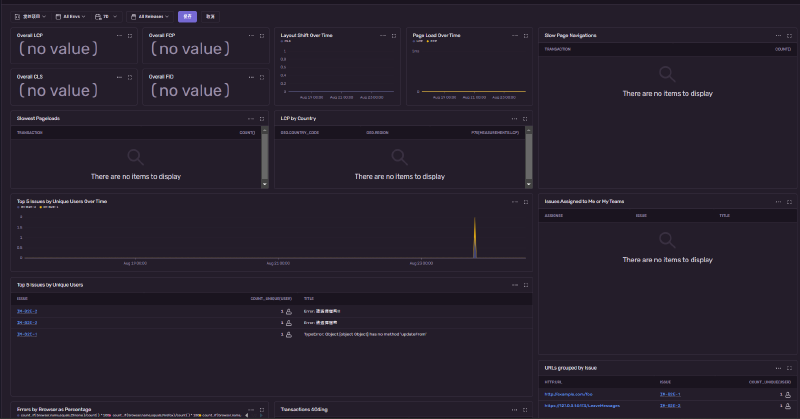
Task: Expand Top 5 Issues by Unique Users fullscreen
Action: click(526, 285)
